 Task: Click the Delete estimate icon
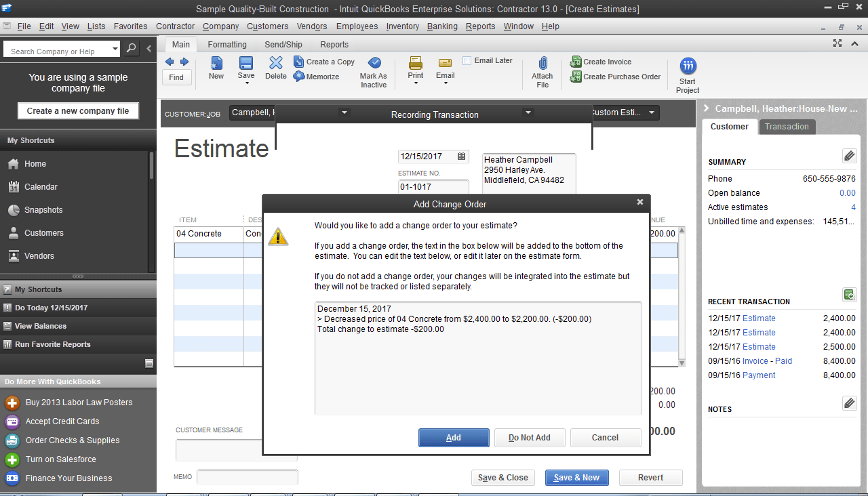(x=276, y=63)
